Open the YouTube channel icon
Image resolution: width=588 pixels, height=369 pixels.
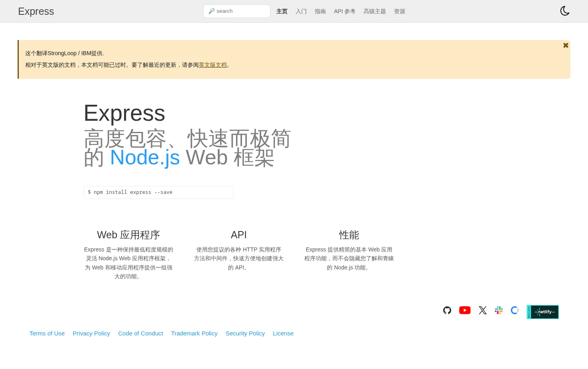tap(465, 310)
